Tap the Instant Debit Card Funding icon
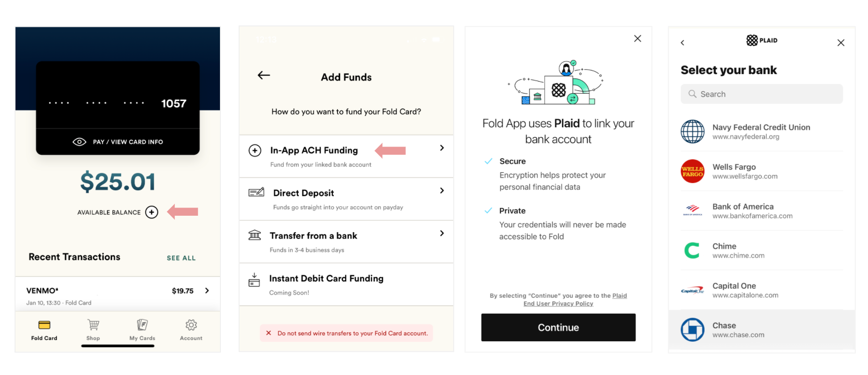The height and width of the screenshot is (375, 868). [254, 279]
